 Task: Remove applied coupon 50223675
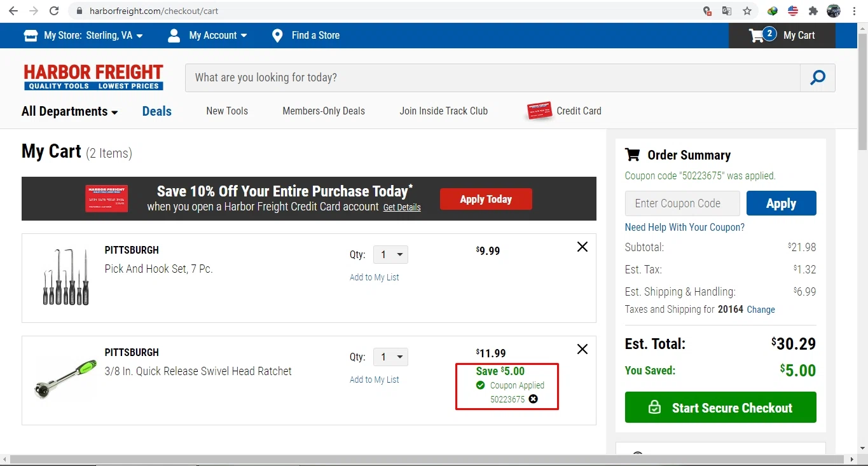pos(534,399)
